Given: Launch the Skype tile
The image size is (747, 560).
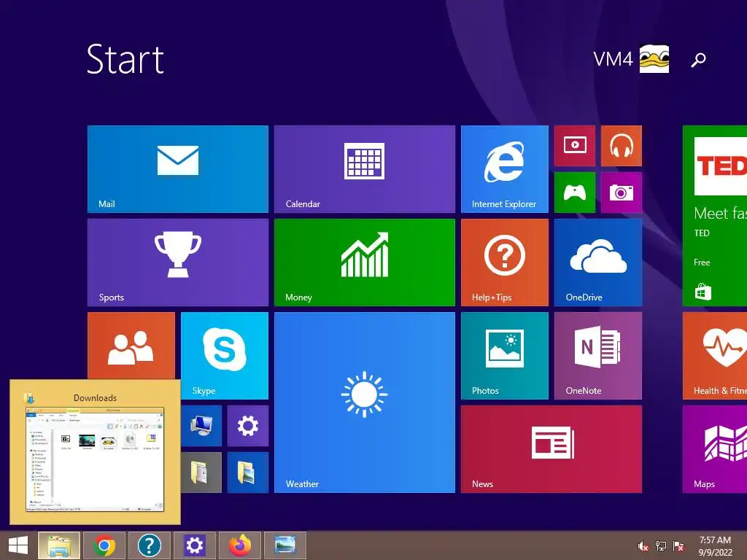Looking at the screenshot, I should point(225,356).
